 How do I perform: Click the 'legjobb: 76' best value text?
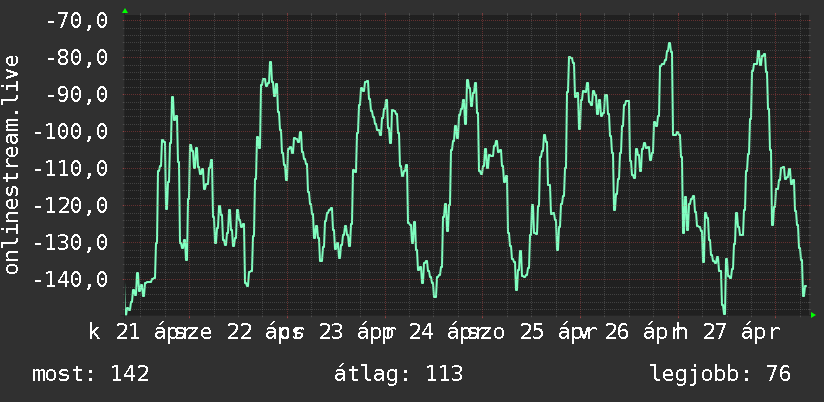tap(720, 374)
